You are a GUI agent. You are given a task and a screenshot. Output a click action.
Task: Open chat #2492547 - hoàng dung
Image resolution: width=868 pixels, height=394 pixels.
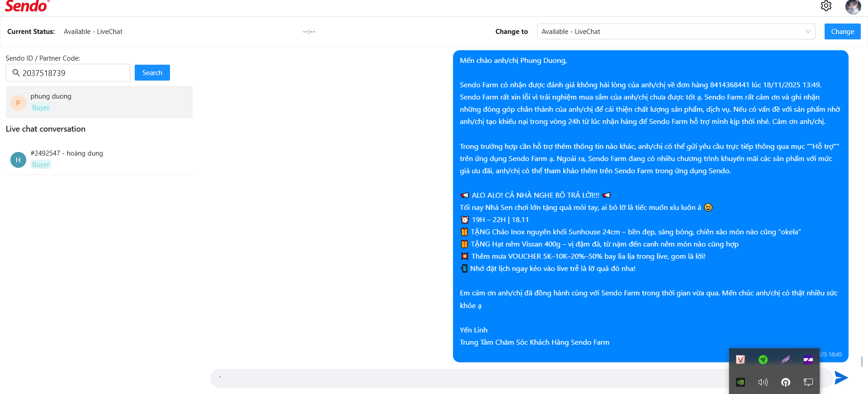click(x=99, y=159)
